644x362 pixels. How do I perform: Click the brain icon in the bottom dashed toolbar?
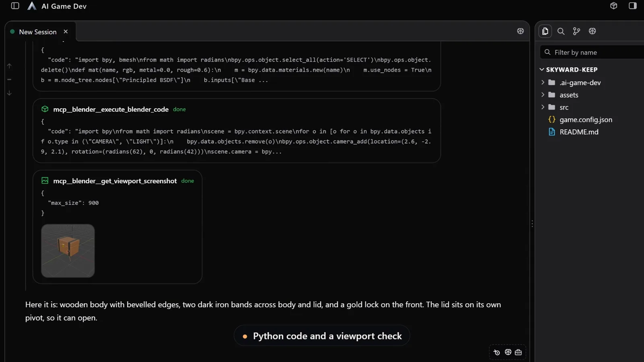click(x=508, y=352)
